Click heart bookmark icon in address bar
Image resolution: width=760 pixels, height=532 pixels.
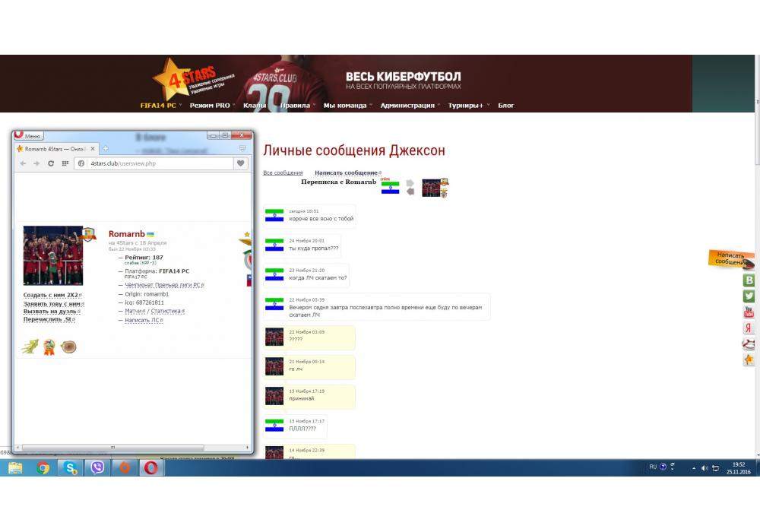[241, 163]
